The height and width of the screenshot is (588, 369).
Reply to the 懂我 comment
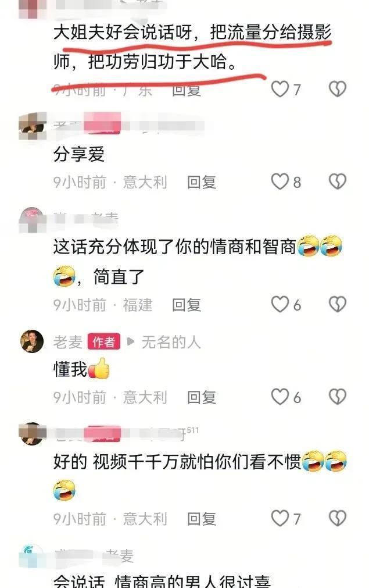click(202, 397)
